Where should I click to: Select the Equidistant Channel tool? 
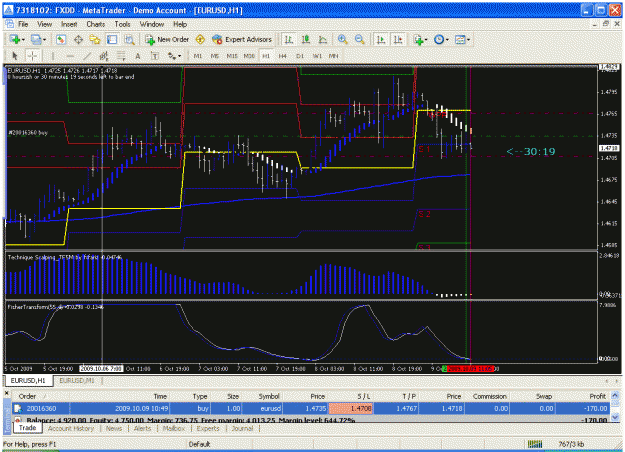(x=104, y=56)
